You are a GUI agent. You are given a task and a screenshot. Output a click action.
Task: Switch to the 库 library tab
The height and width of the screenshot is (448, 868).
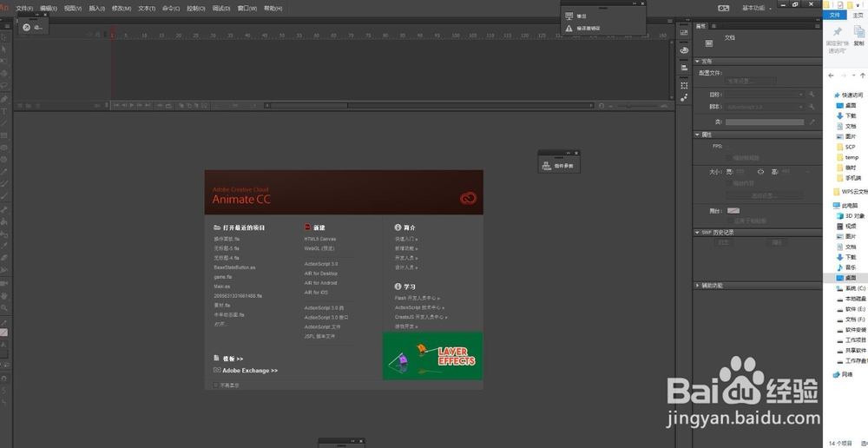click(714, 26)
